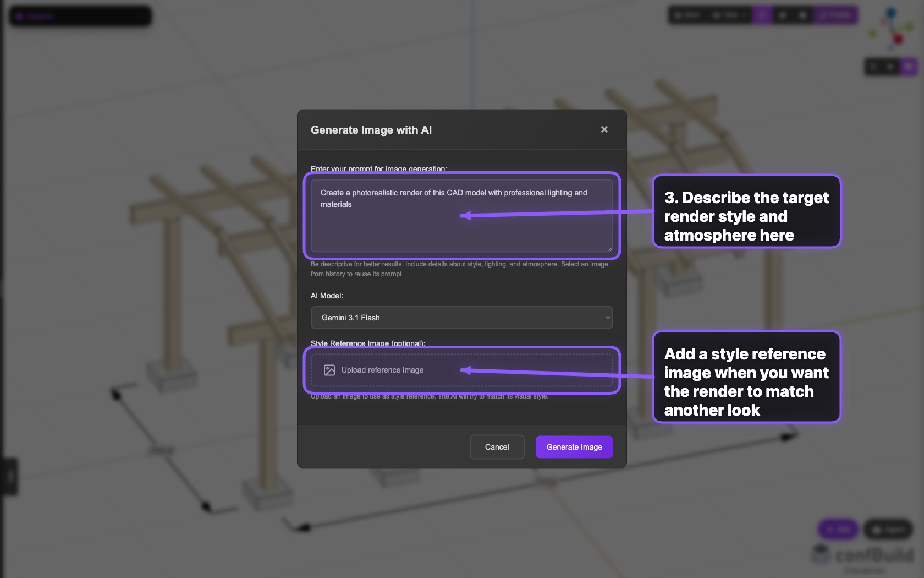Click the Publish button in the top-right toolbar

pos(835,15)
